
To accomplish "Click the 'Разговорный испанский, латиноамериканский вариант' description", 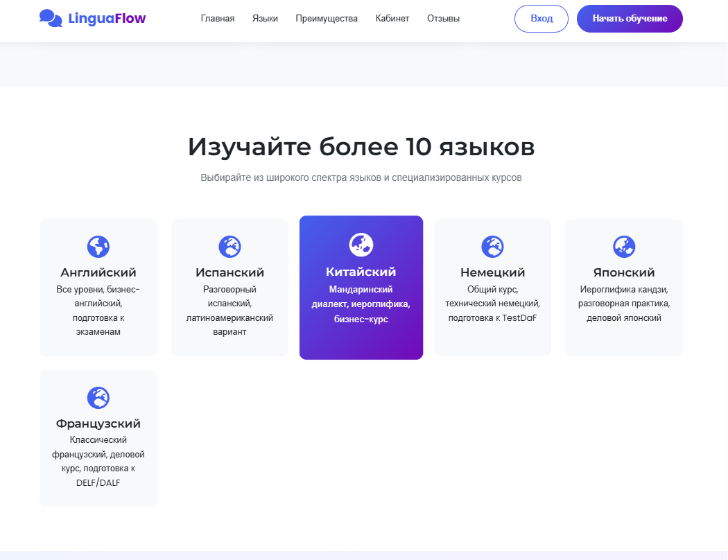I will click(229, 310).
